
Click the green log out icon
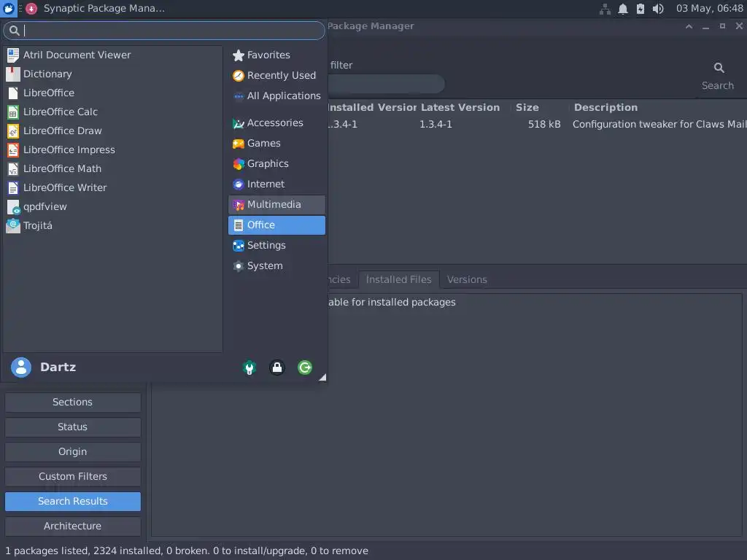305,367
